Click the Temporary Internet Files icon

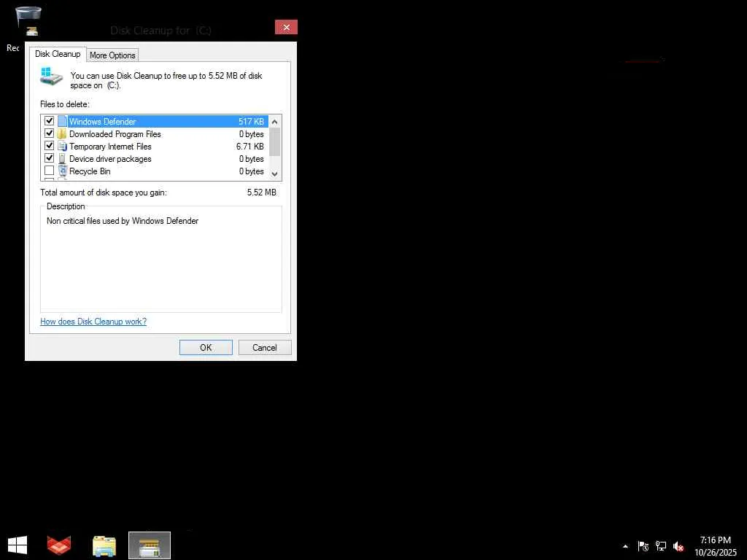tap(63, 146)
